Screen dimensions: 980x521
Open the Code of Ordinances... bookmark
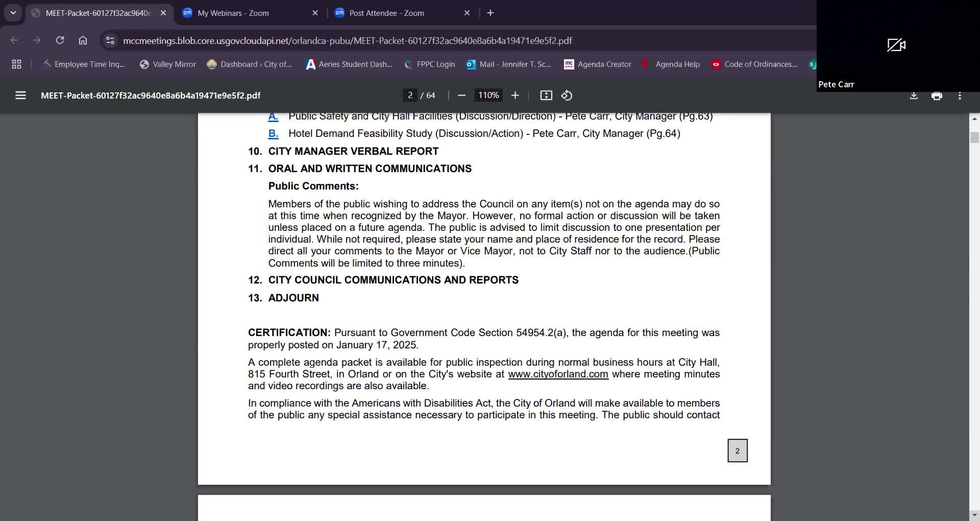click(x=754, y=64)
